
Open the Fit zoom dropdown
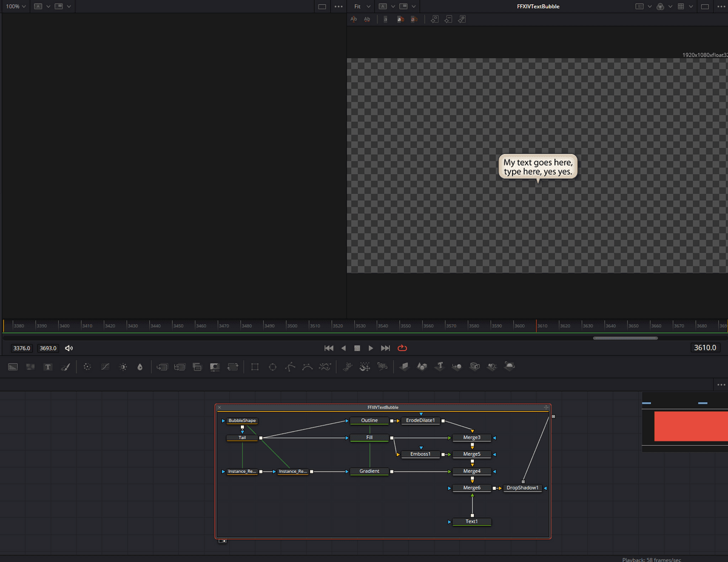(361, 6)
